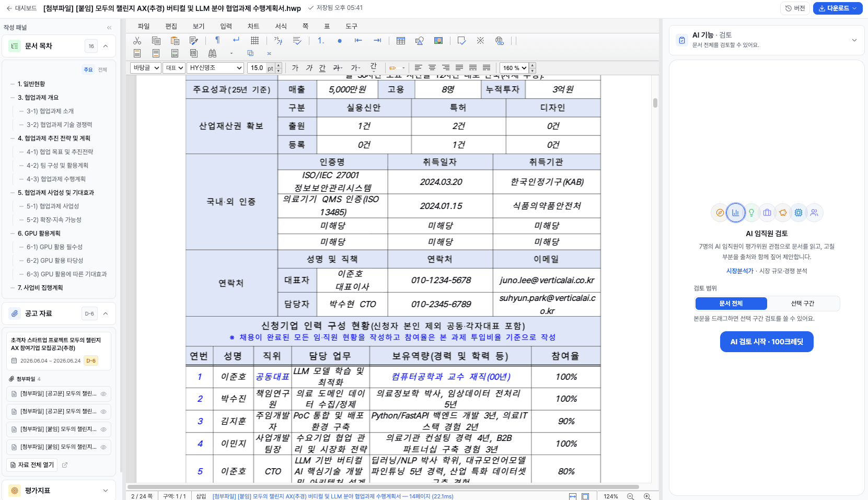Apply bullet list formatting

coord(340,41)
